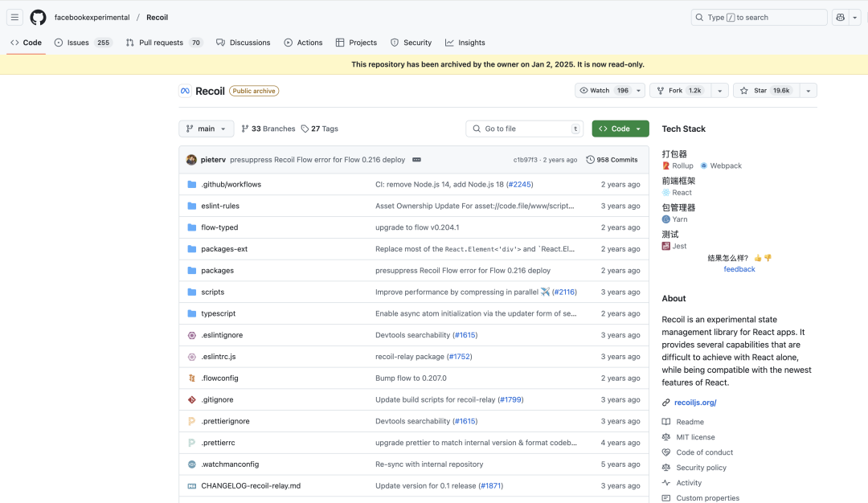Open the .prettierignore file
The height and width of the screenshot is (503, 868).
[x=225, y=421]
